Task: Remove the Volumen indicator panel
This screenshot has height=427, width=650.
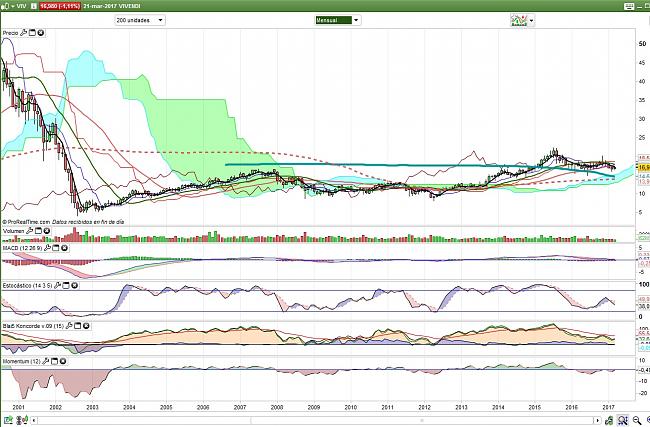Action: [48, 230]
